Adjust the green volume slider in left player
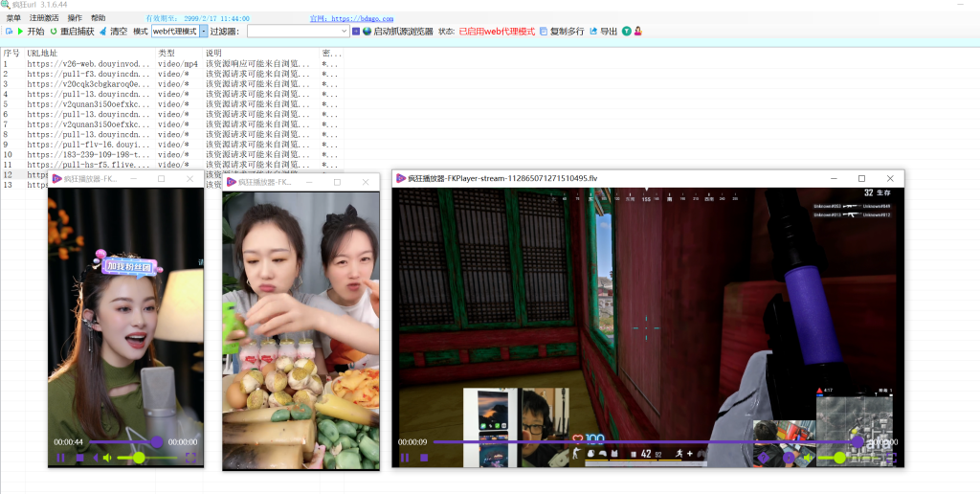 (x=148, y=458)
